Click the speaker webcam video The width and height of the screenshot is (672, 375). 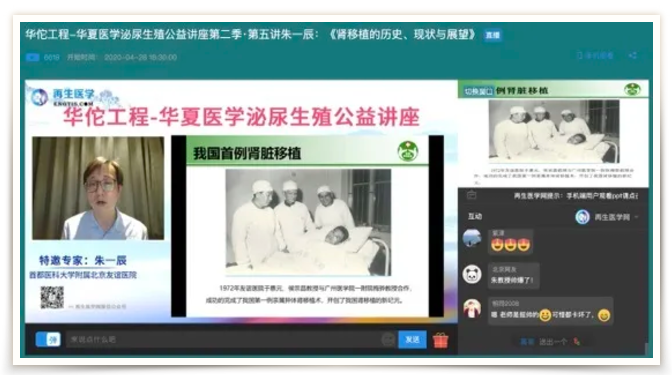98,188
